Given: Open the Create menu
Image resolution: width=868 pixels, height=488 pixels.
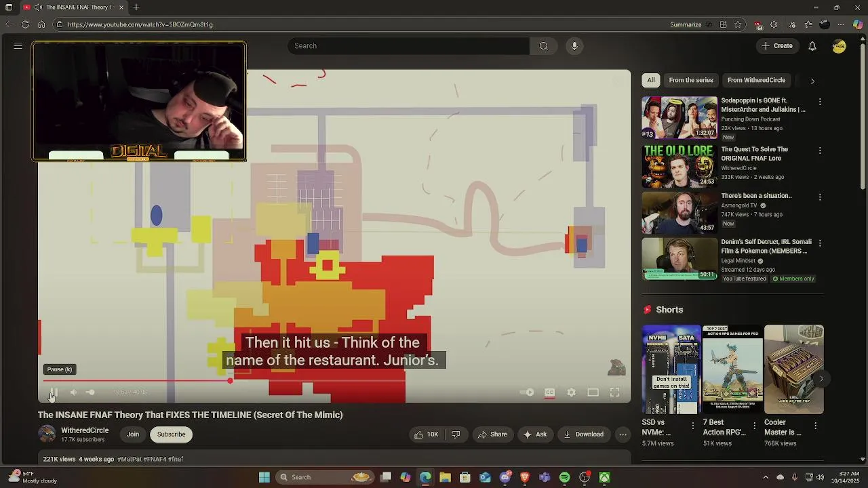Looking at the screenshot, I should click(x=777, y=46).
